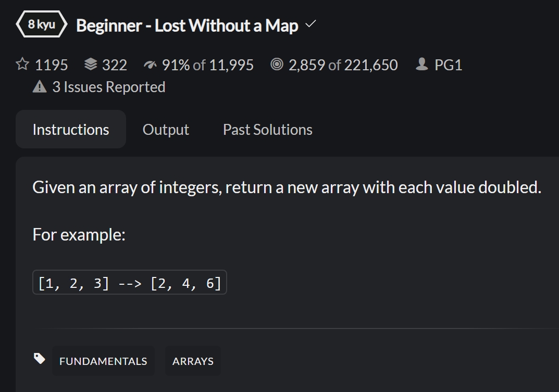Click the completed checkmark next to title
The height and width of the screenshot is (392, 559).
(311, 24)
